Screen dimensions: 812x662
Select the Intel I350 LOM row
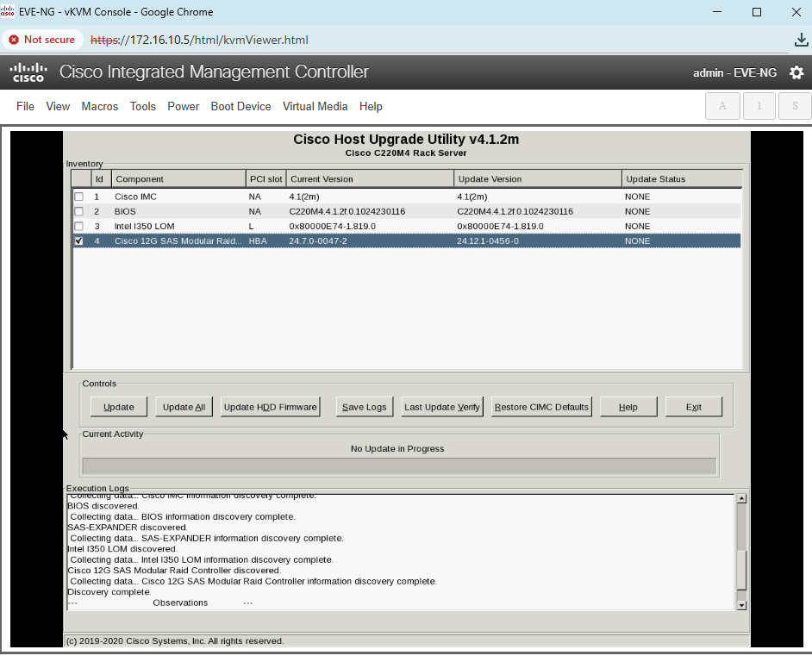pyautogui.click(x=407, y=227)
